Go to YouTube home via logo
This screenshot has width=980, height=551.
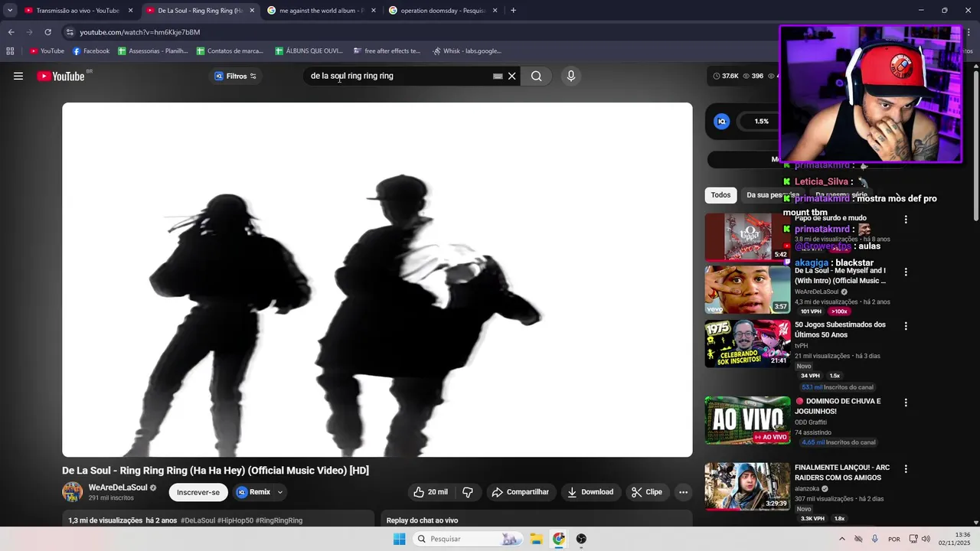pos(60,76)
